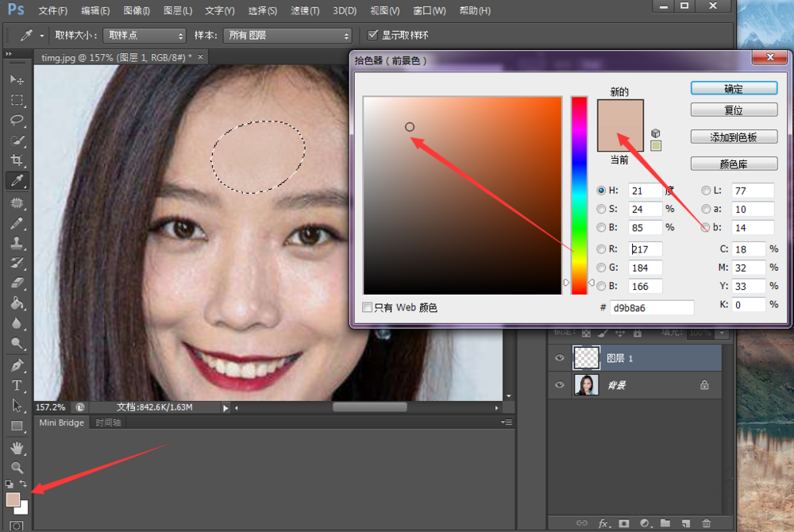Image resolution: width=794 pixels, height=532 pixels.
Task: Select the S saturation radio button
Action: [601, 209]
